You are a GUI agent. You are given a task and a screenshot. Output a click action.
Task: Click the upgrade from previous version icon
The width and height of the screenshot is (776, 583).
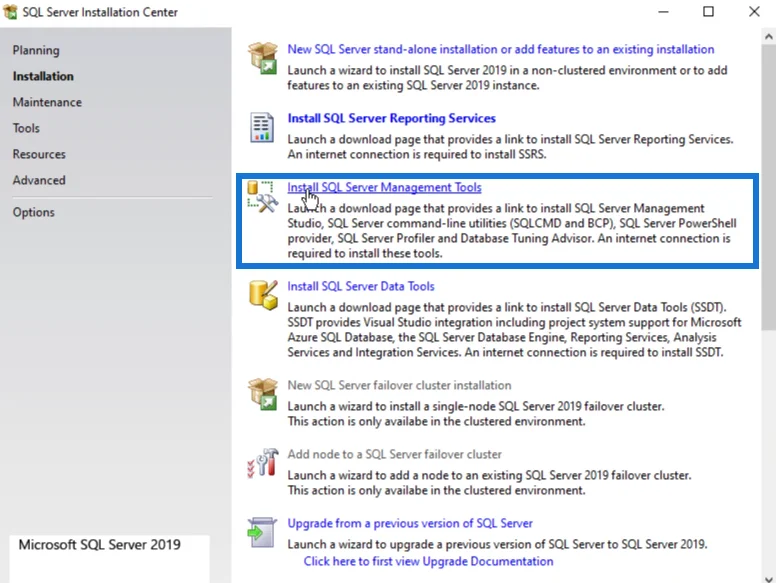click(x=262, y=533)
